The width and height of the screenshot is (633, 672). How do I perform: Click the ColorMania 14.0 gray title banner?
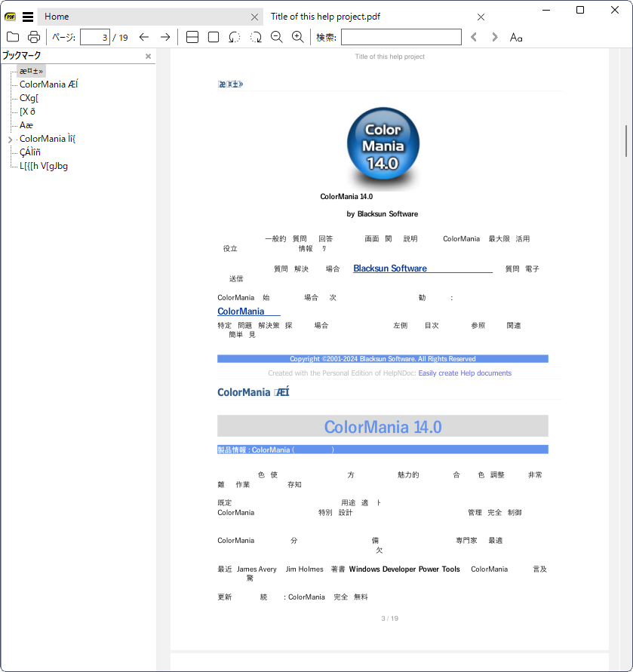click(x=383, y=426)
